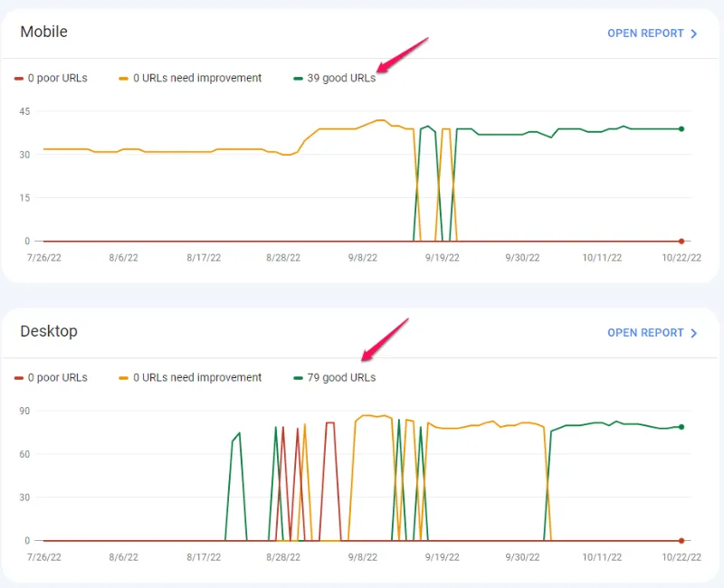Expand the chevron beside Desktop OPEN REPORT
724x588 pixels.
(693, 332)
